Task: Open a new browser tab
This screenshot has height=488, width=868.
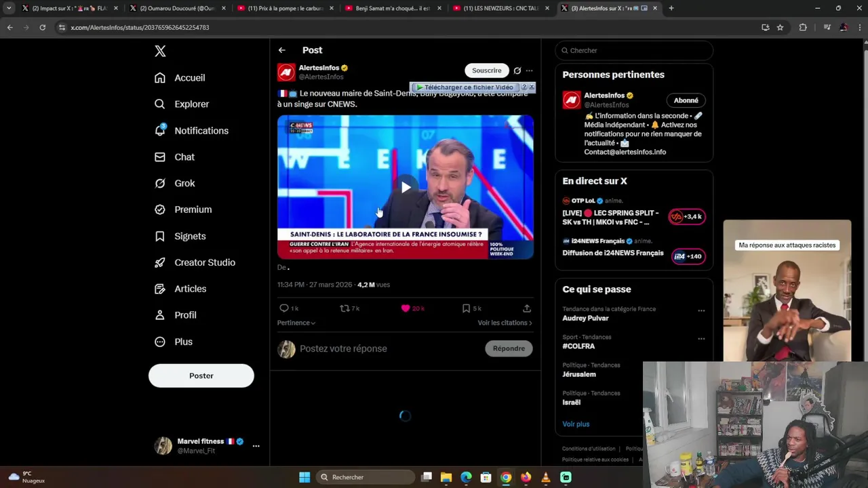Action: [x=671, y=8]
